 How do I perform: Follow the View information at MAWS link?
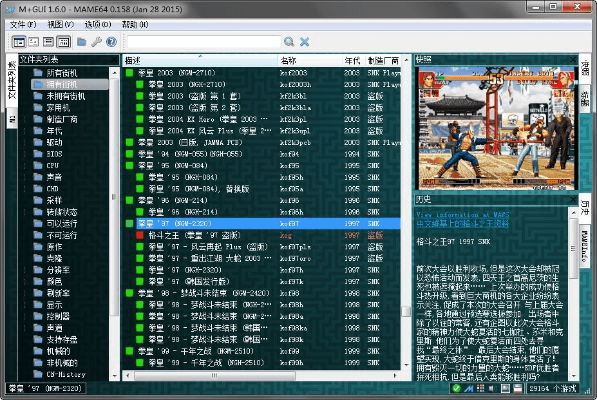pyautogui.click(x=462, y=215)
